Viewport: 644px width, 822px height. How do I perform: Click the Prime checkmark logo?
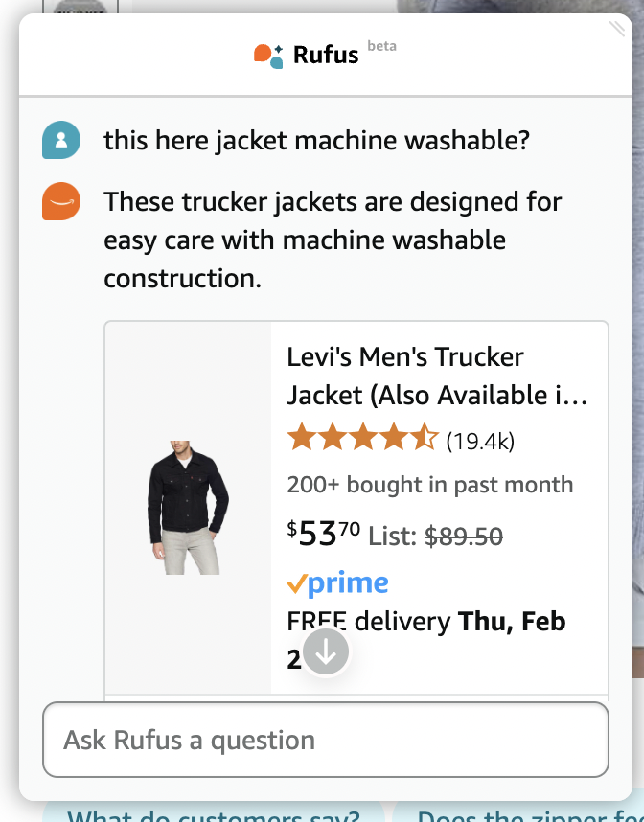click(x=337, y=582)
